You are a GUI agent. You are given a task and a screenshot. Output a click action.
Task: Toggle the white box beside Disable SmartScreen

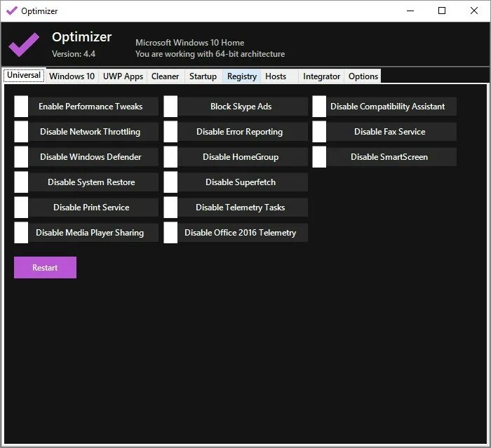tap(319, 157)
